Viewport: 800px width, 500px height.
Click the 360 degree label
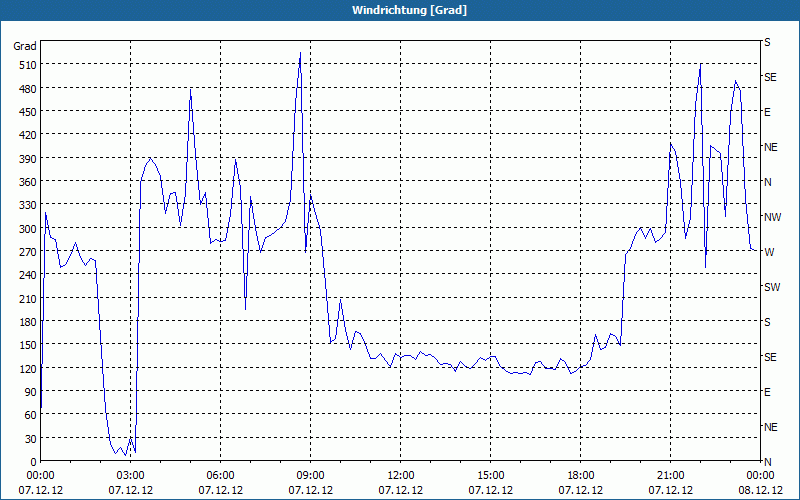28,182
